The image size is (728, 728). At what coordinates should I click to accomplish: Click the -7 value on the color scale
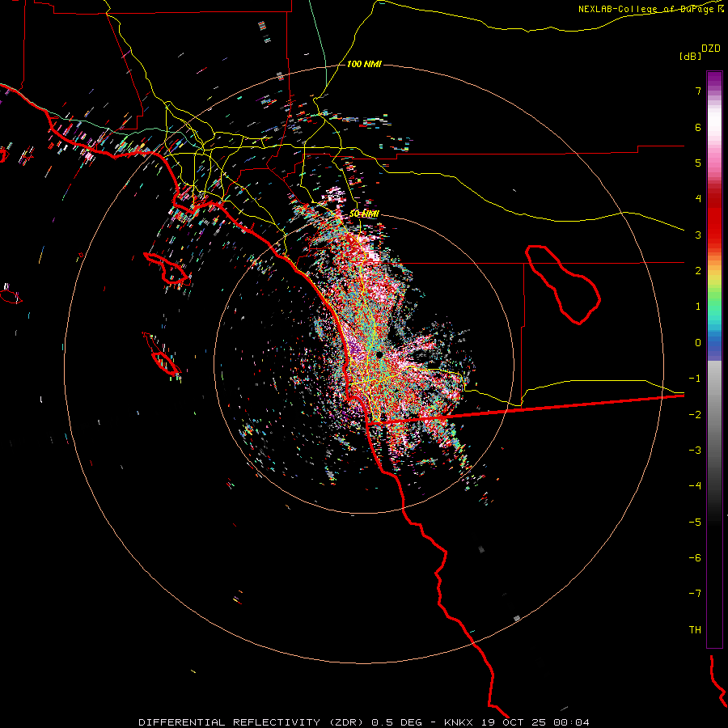(x=695, y=594)
